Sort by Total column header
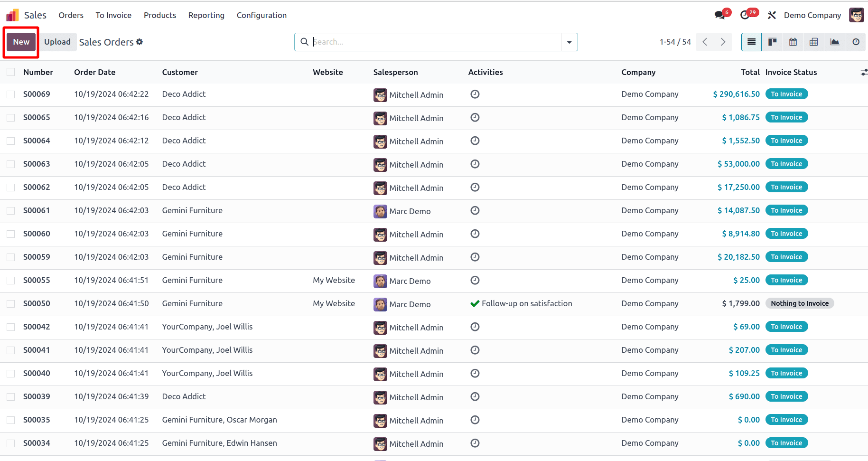The image size is (868, 461). point(750,72)
